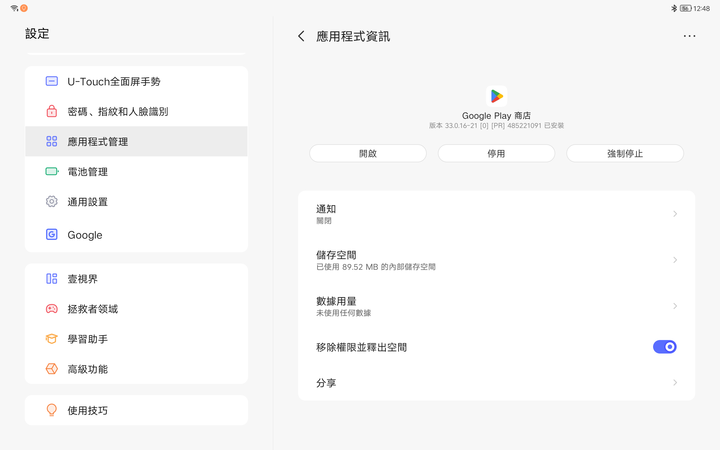
Task: Click the red gamepad icon
Action: [51, 309]
